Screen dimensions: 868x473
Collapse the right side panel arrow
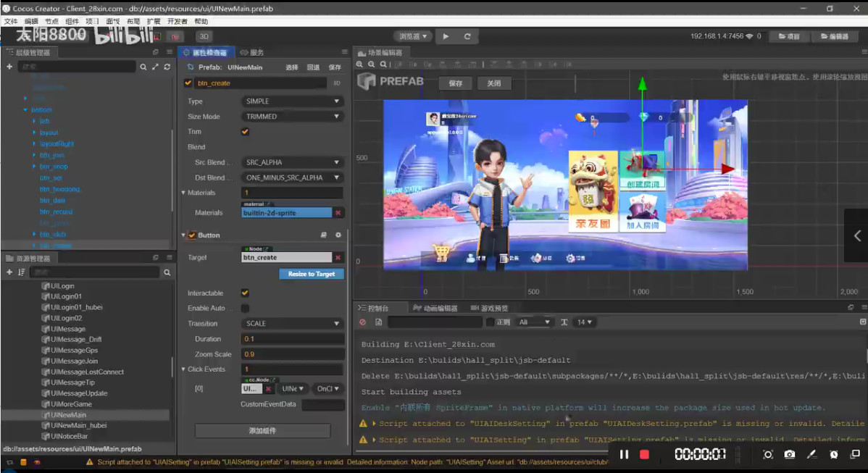point(857,235)
